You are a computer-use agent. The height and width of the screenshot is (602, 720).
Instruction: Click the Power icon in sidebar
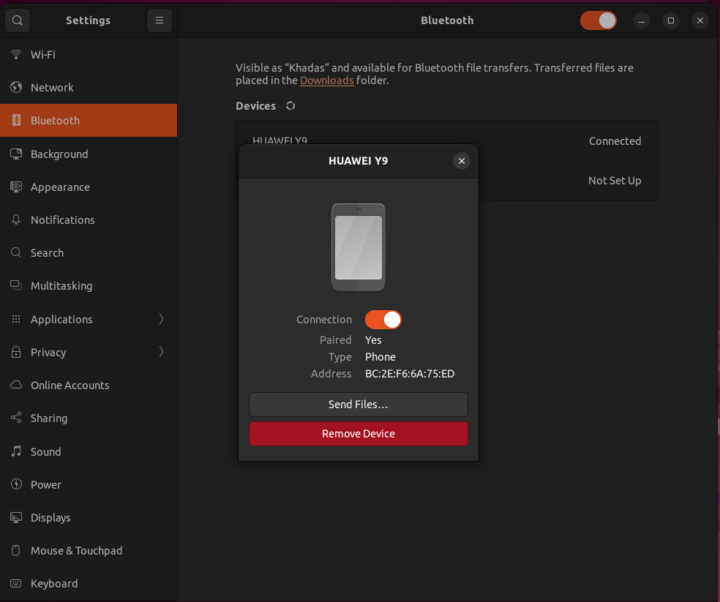coord(16,484)
